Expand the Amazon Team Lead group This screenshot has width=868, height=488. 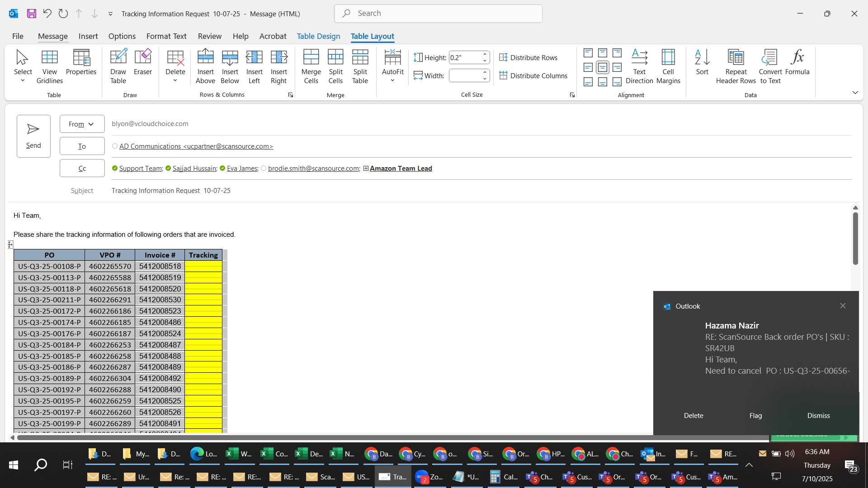point(366,169)
